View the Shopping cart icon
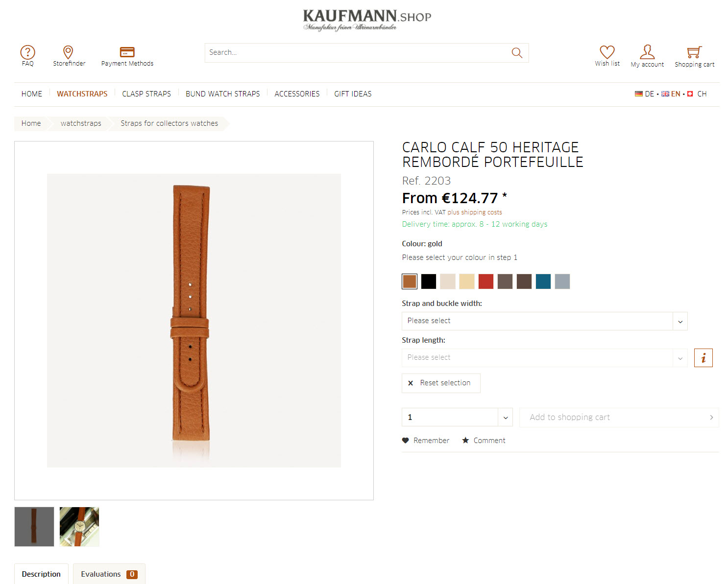The height and width of the screenshot is (584, 728). click(x=694, y=52)
